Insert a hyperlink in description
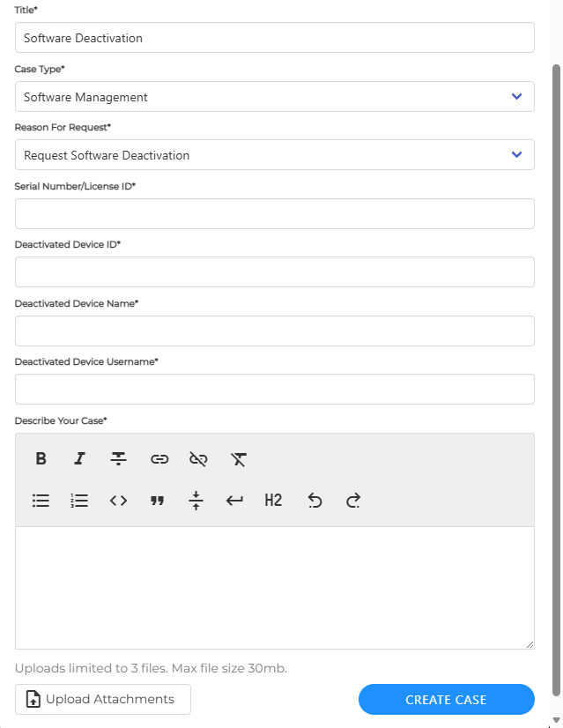Screen dimensions: 563x728 pos(159,458)
